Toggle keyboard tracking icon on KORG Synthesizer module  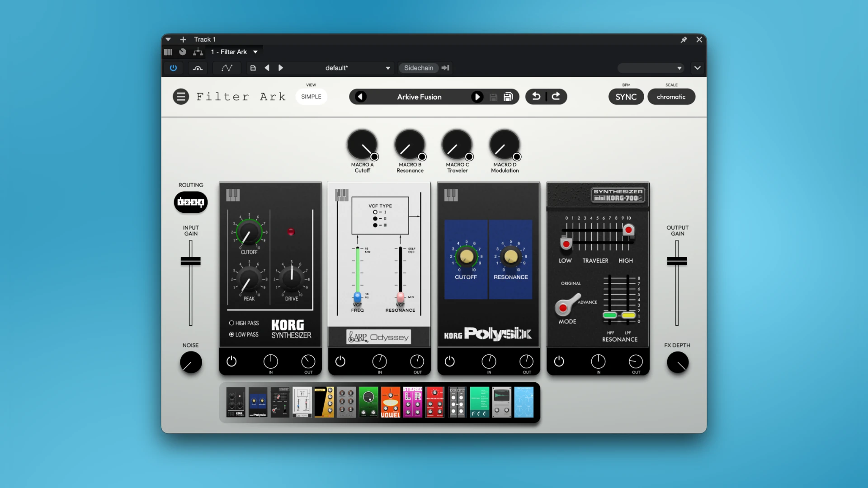click(233, 195)
